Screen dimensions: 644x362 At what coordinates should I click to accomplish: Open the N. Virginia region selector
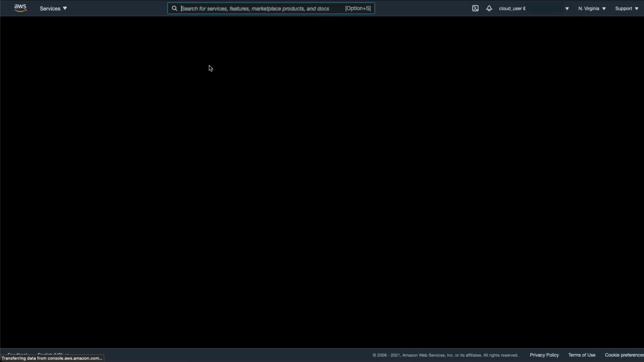coord(589,8)
